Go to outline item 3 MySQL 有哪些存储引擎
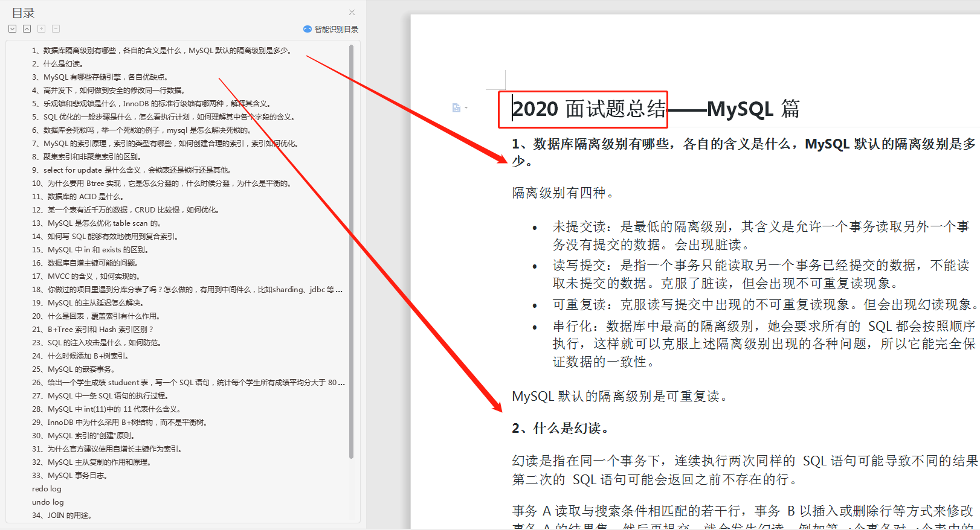 100,77
